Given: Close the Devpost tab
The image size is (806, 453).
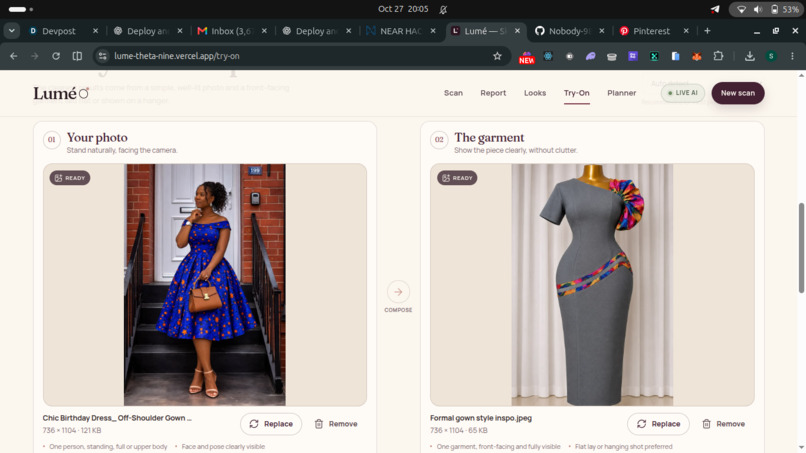Looking at the screenshot, I should 95,31.
